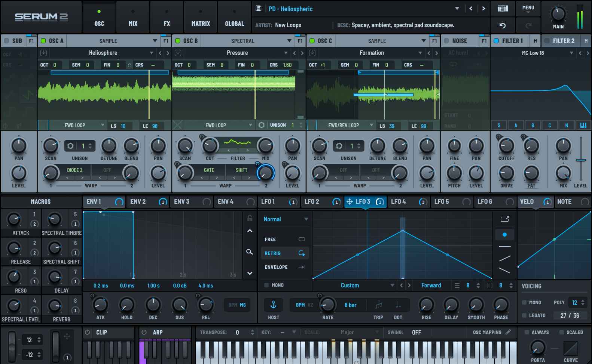Click the LFO 3 export shape icon
The height and width of the screenshot is (364, 592).
[505, 219]
